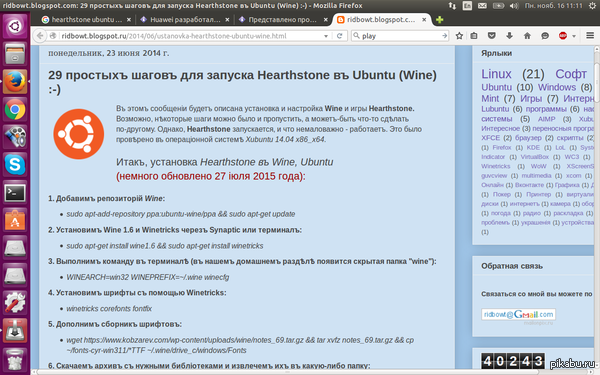Open Ubuntu Software Center in launcher
Image resolution: width=600 pixels, height=375 pixels.
[15, 220]
